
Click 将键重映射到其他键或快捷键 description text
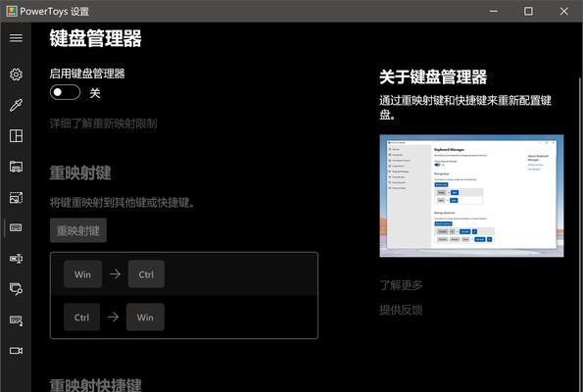121,203
